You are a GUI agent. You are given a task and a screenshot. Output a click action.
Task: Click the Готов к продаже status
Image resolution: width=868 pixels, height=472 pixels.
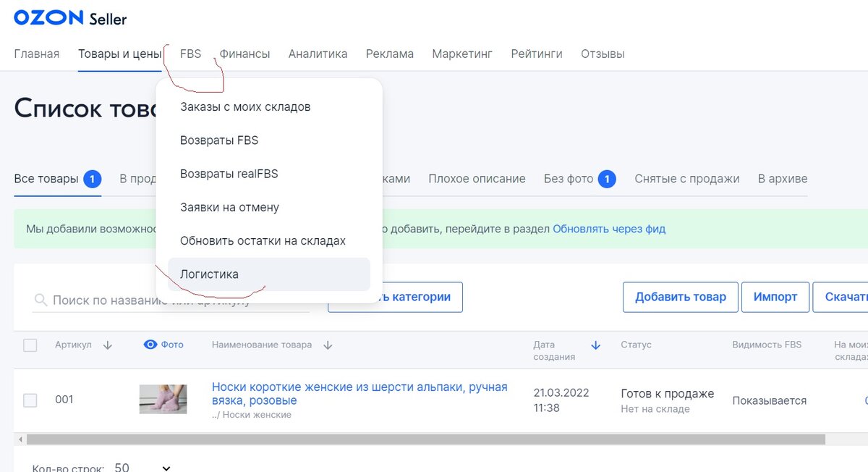click(668, 394)
